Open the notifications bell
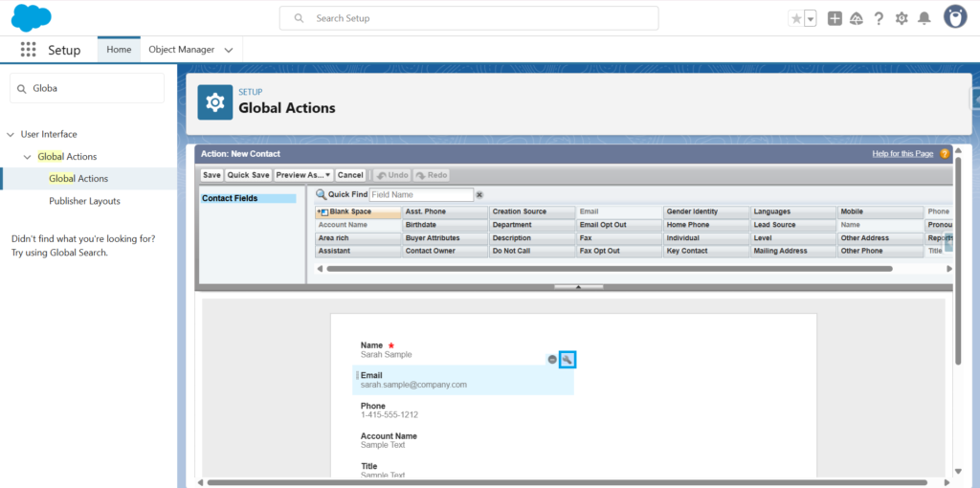 924,18
